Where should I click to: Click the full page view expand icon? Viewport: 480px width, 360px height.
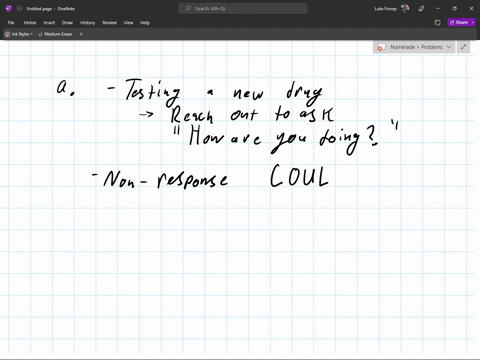pyautogui.click(x=463, y=47)
